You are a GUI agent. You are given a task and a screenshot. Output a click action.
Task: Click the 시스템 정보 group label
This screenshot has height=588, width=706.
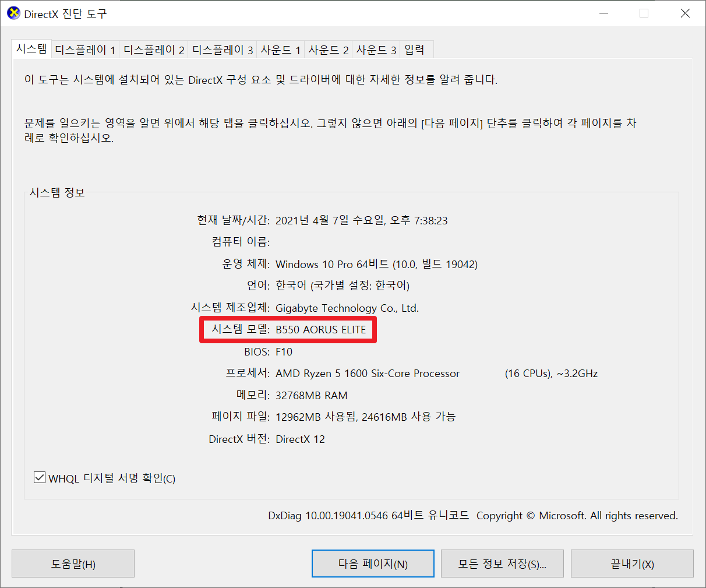[57, 192]
